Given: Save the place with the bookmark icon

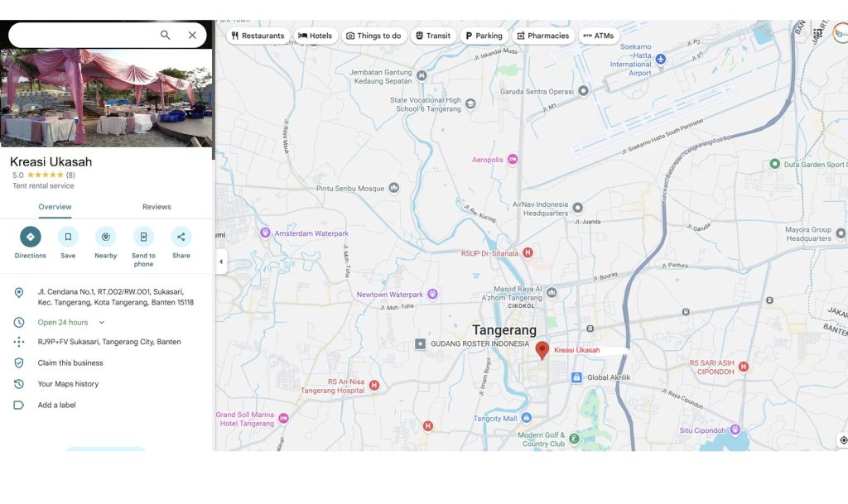Looking at the screenshot, I should (68, 237).
